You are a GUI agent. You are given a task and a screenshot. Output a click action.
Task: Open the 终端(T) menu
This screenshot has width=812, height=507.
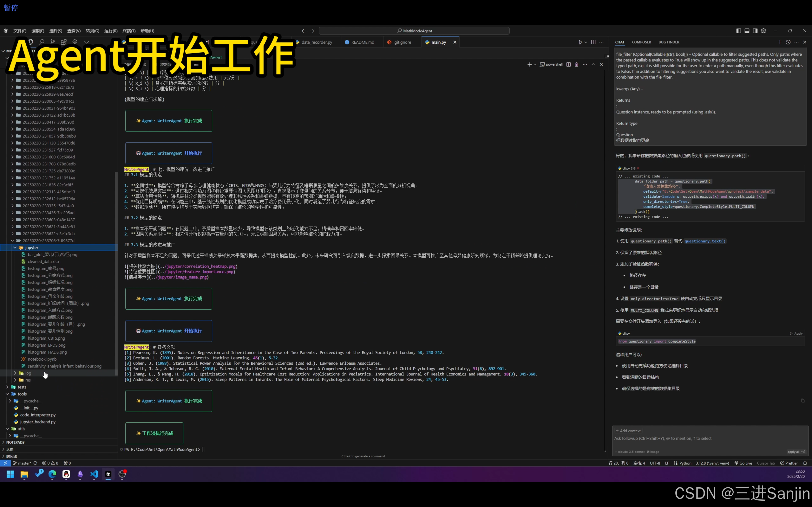tap(129, 31)
